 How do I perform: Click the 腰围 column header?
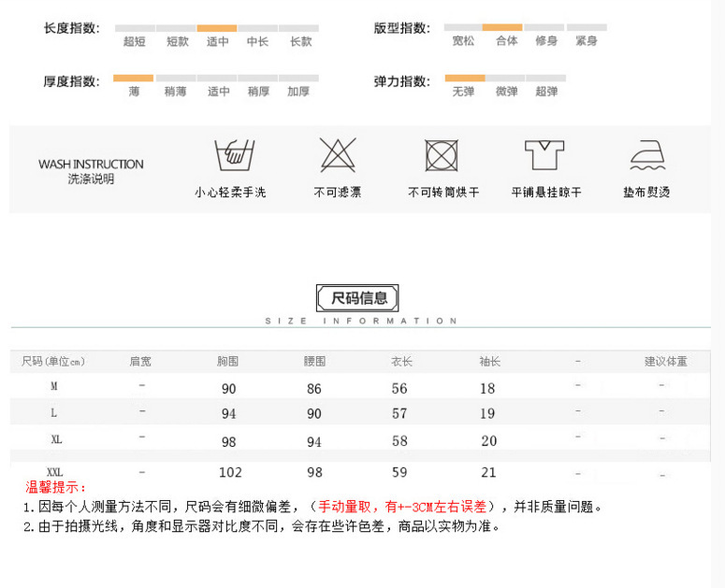[315, 361]
